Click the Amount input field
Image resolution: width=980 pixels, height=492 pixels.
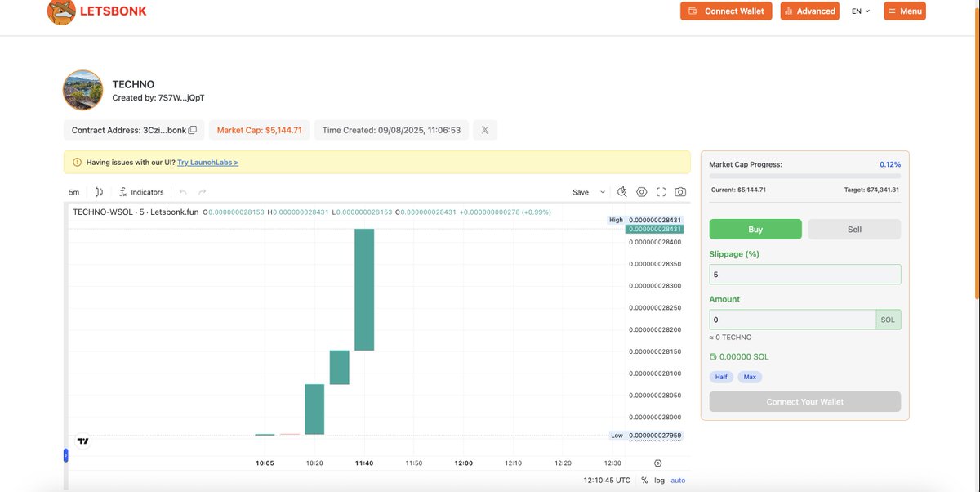792,320
